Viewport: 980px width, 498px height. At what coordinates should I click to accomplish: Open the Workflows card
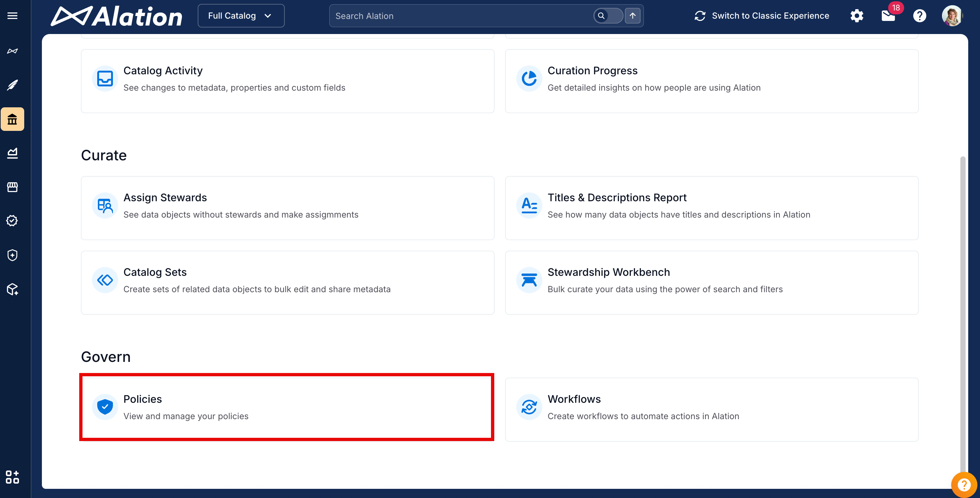click(711, 409)
